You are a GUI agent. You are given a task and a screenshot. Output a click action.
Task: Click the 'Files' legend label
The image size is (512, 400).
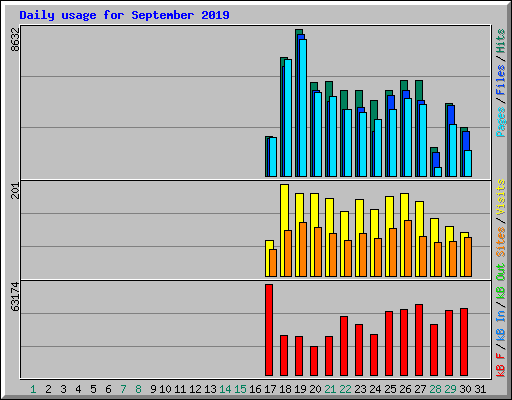[x=501, y=80]
